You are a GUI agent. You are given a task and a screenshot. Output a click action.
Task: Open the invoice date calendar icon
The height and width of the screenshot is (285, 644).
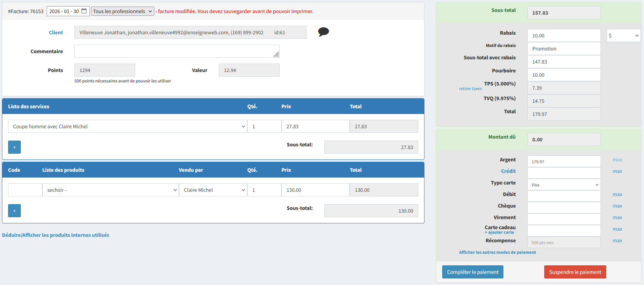coord(84,11)
